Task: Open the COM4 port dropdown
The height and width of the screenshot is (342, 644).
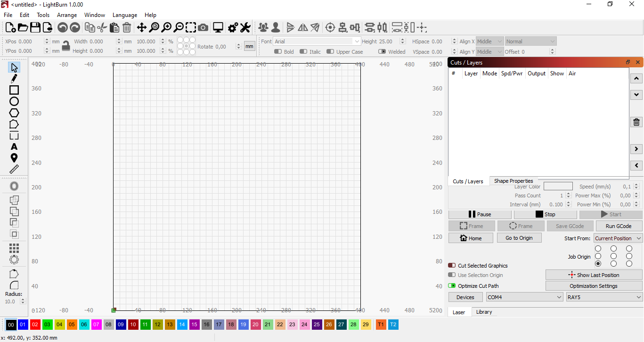Action: pos(525,297)
